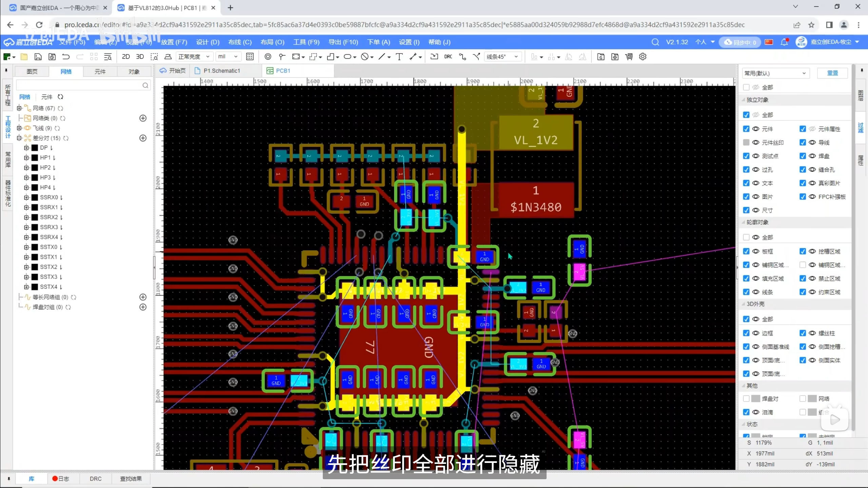Click the black color swatch beside HP1
Viewport: 868px width, 488px height.
[x=35, y=158]
